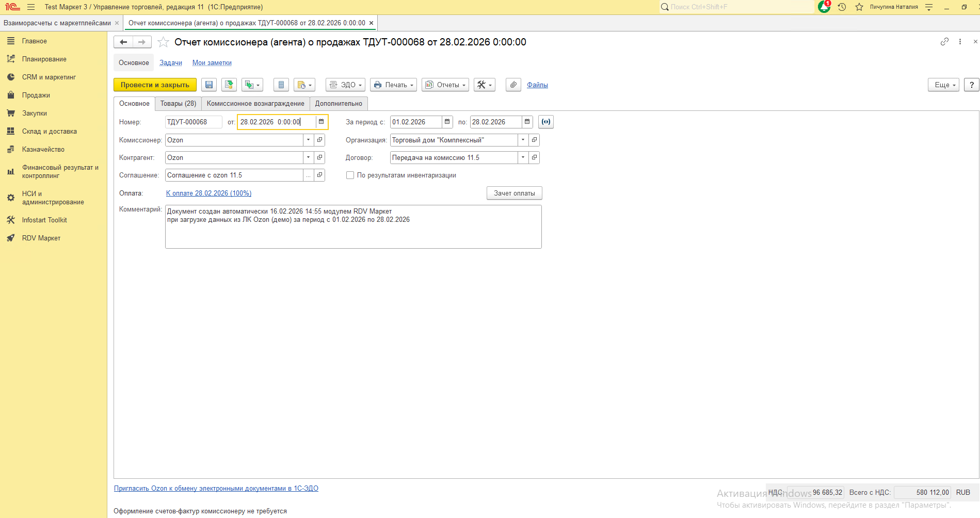Open calendar for the document date field

coord(321,122)
